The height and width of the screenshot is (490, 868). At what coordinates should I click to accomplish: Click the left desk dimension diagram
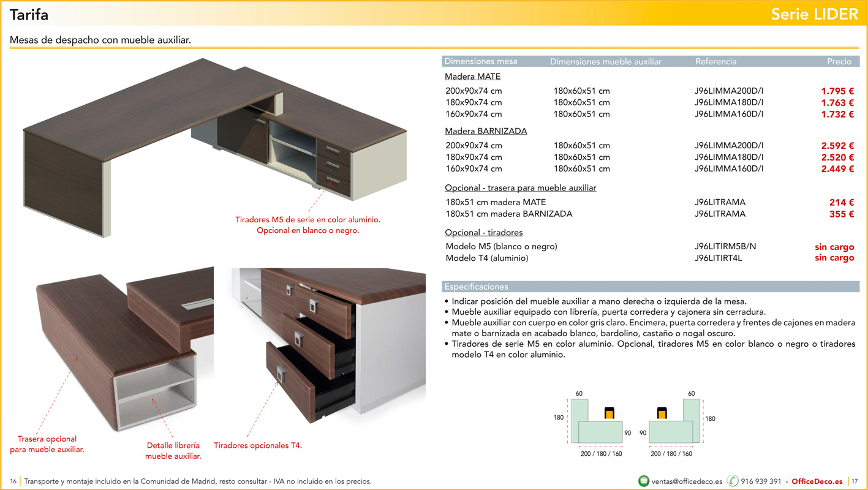(x=597, y=423)
